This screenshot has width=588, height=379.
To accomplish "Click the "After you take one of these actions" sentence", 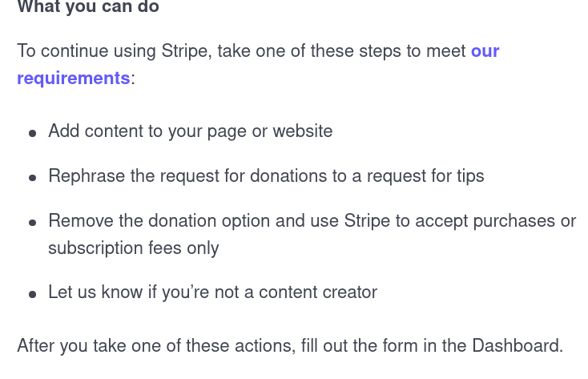I will (x=156, y=346).
